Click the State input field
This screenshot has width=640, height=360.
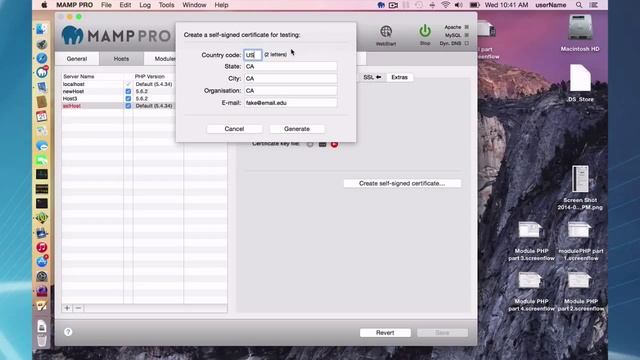tap(290, 67)
